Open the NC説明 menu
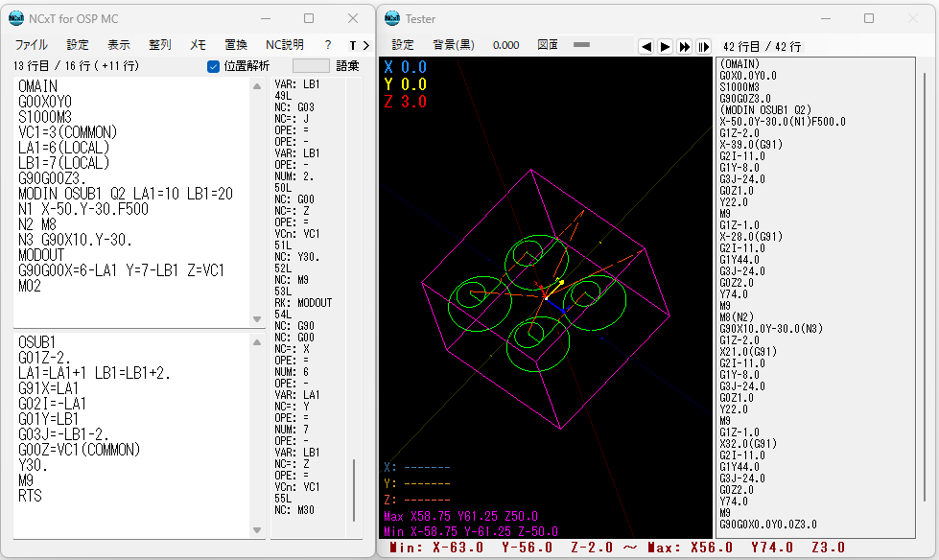Viewport: 939px width, 560px height. pyautogui.click(x=285, y=45)
